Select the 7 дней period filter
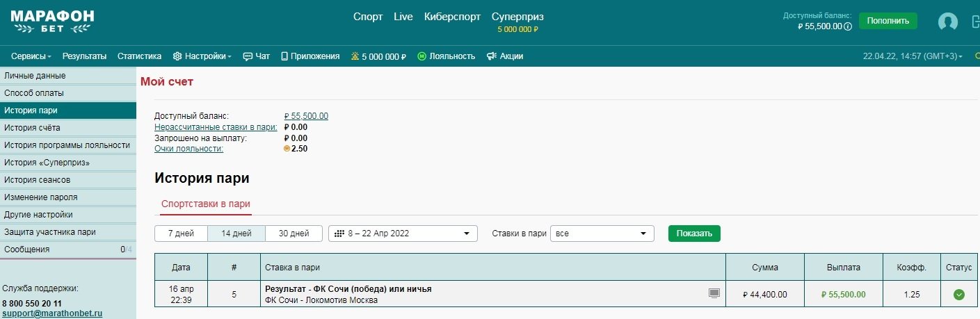 tap(181, 234)
